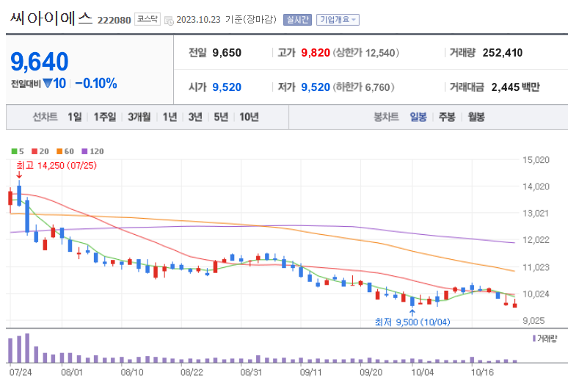Switch to the 일봉 daily candle chart

point(418,117)
